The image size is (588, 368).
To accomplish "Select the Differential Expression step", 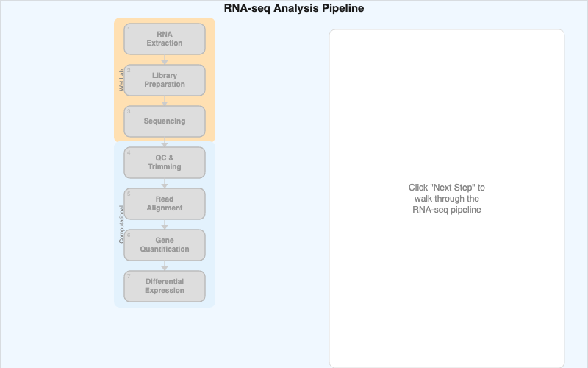I will pos(165,286).
